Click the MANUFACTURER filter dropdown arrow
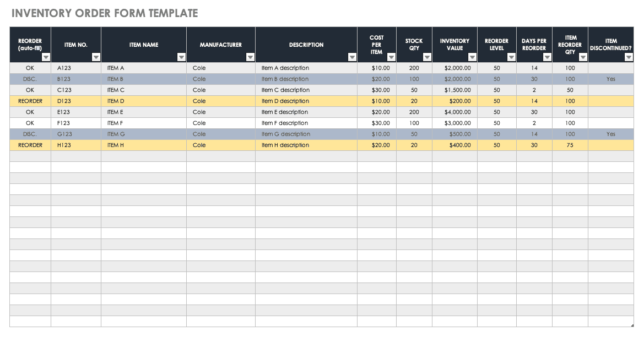 [x=251, y=57]
